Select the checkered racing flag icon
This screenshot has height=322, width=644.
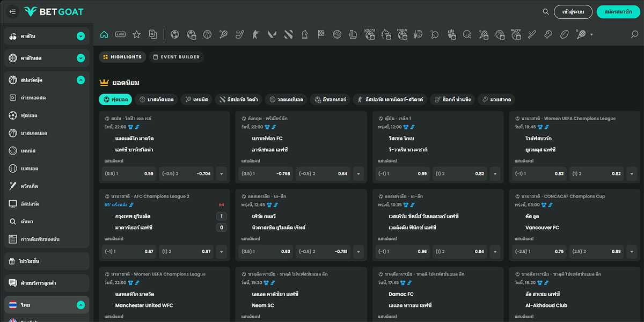[321, 34]
